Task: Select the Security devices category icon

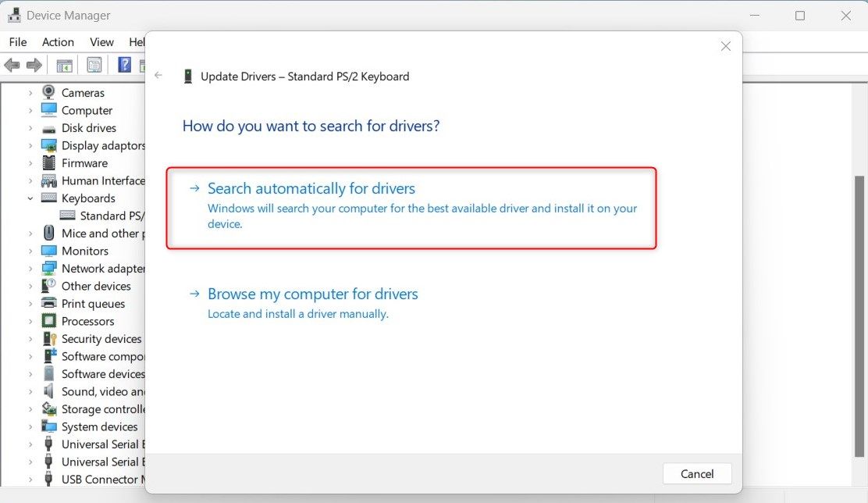Action: tap(49, 338)
